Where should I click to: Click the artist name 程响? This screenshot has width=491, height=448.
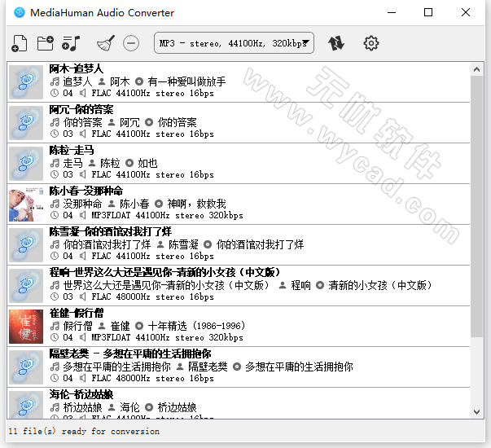[300, 285]
